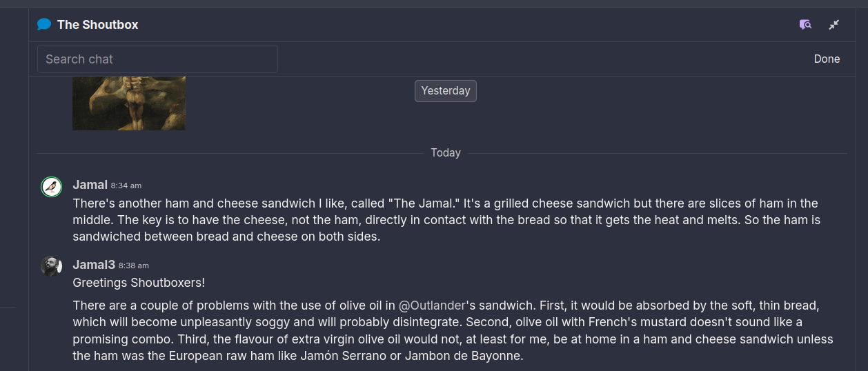Click the Jamal3 username
This screenshot has height=371, width=868.
tap(94, 265)
